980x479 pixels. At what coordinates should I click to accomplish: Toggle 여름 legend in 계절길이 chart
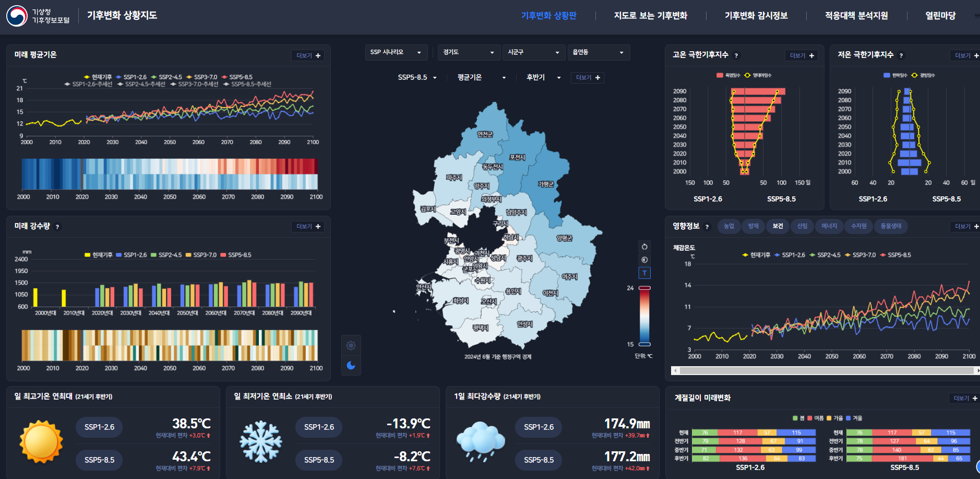[816, 418]
